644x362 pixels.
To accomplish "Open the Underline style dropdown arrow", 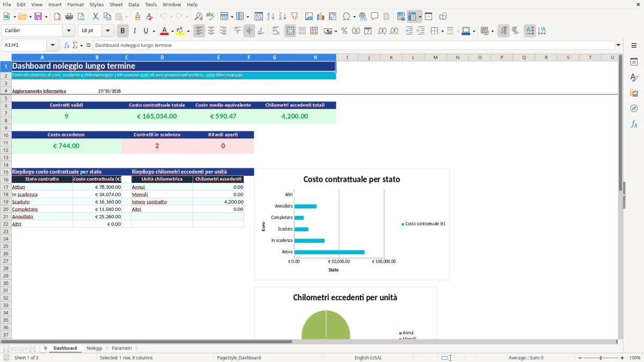I will [153, 31].
